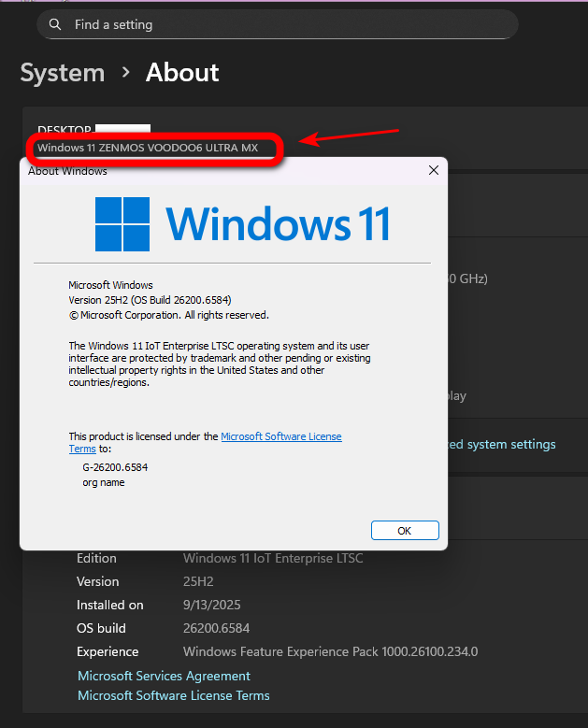Open the Terms link in dialog
Image resolution: width=588 pixels, height=728 pixels.
(82, 449)
